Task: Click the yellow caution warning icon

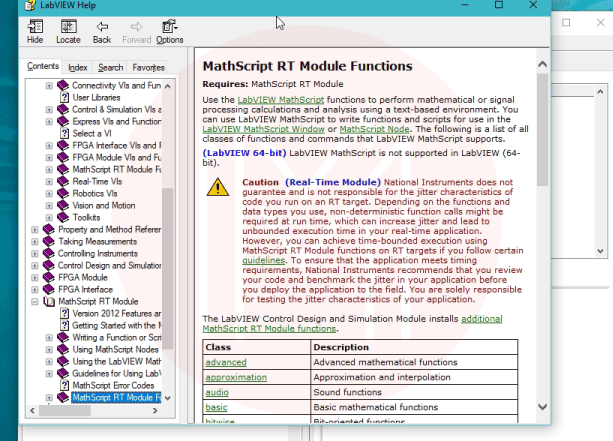Action: coord(218,187)
